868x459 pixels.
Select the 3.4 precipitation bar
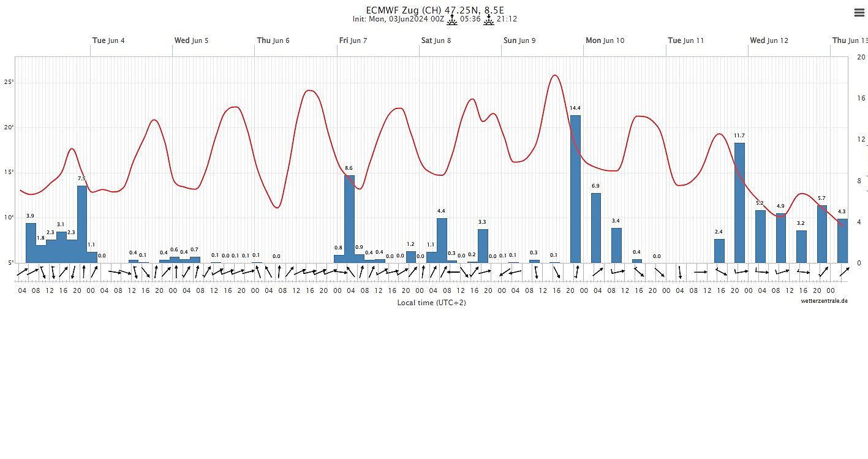point(616,246)
